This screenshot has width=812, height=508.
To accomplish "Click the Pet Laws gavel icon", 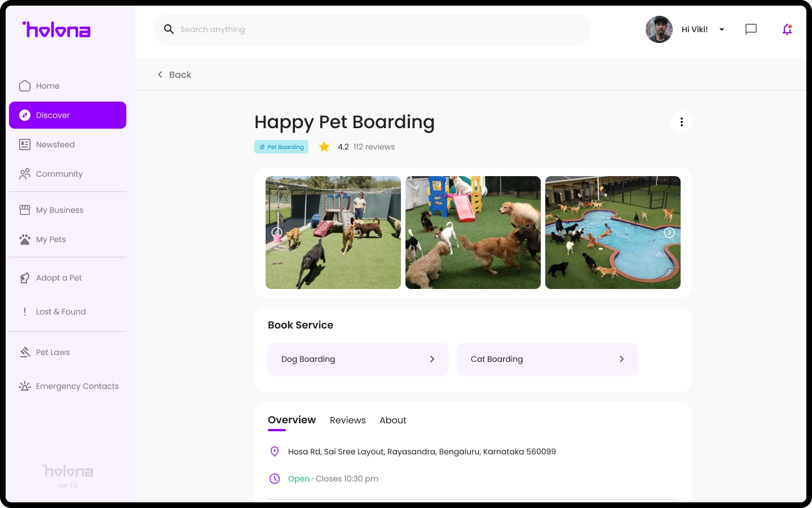I will coord(25,352).
